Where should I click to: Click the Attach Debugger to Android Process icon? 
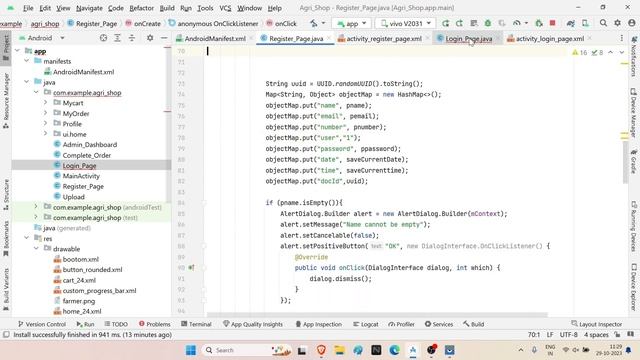539,23
